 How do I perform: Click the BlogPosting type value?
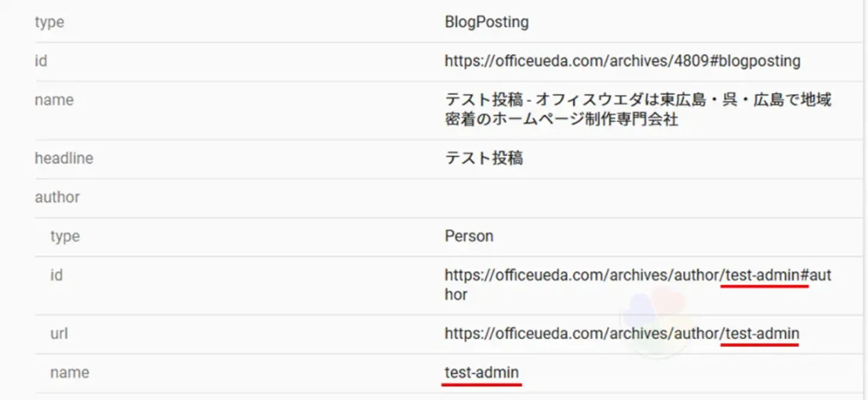click(487, 23)
